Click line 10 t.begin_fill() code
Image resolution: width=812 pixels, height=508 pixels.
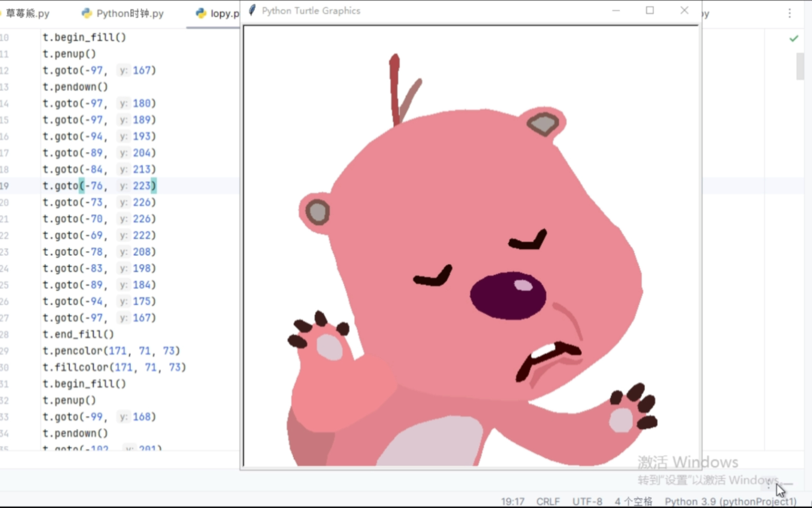coord(84,37)
